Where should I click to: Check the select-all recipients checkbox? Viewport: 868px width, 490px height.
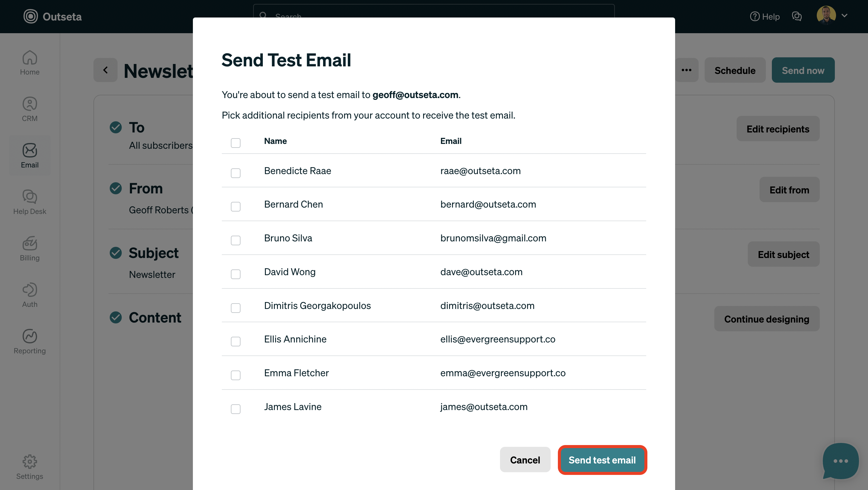[x=235, y=143]
